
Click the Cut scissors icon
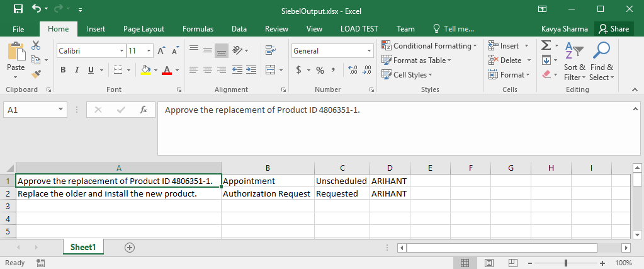(x=35, y=45)
